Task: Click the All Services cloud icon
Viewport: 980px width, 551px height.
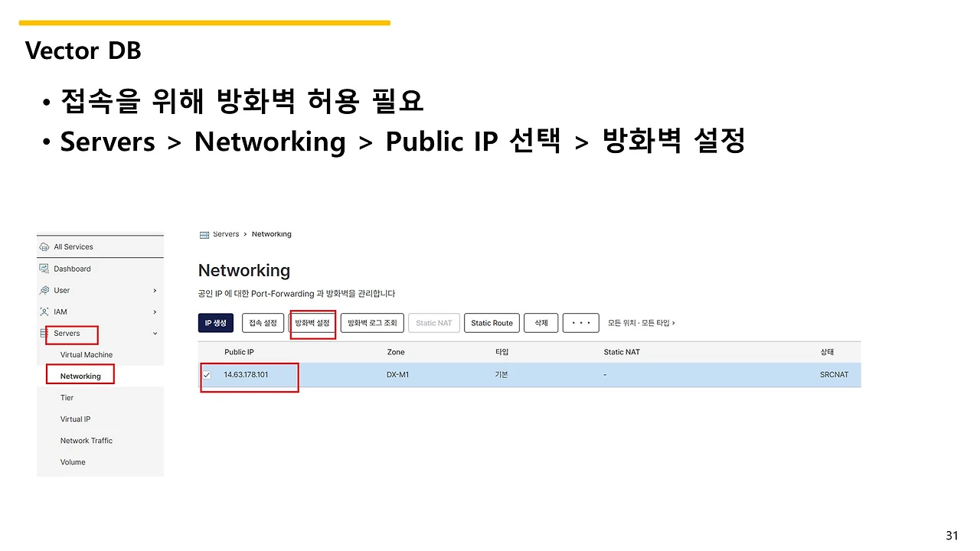Action: click(x=44, y=247)
